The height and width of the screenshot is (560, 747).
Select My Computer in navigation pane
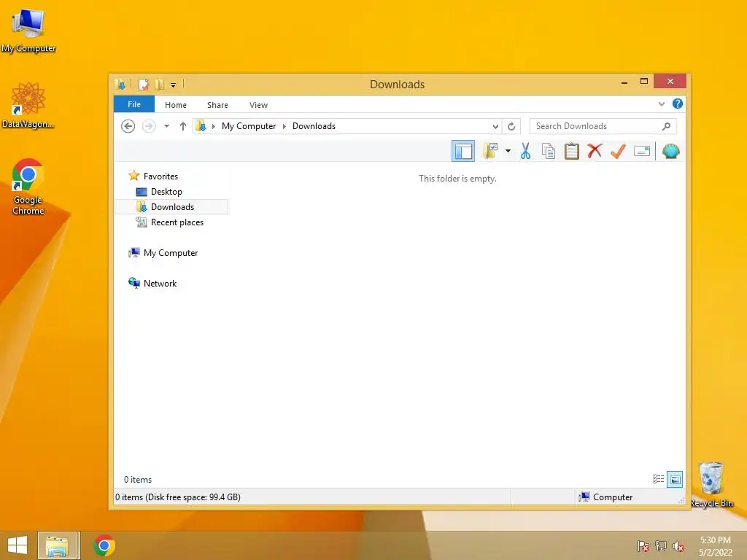coord(171,253)
